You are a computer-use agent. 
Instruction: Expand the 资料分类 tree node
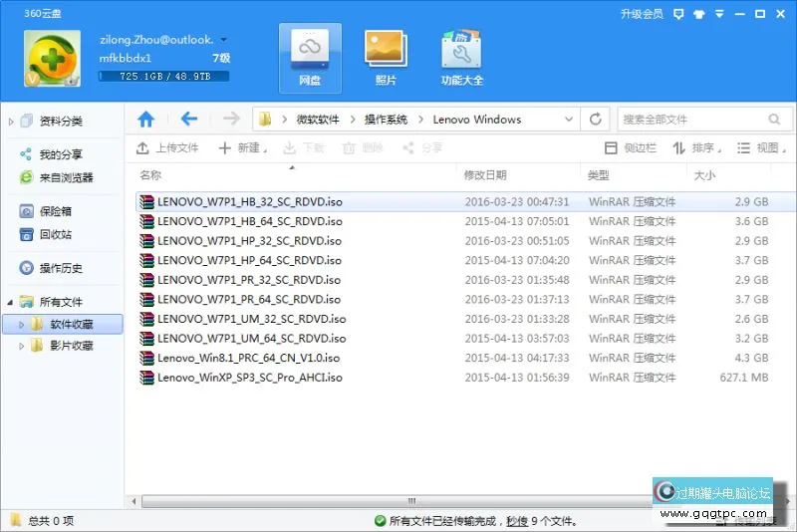click(x=11, y=122)
